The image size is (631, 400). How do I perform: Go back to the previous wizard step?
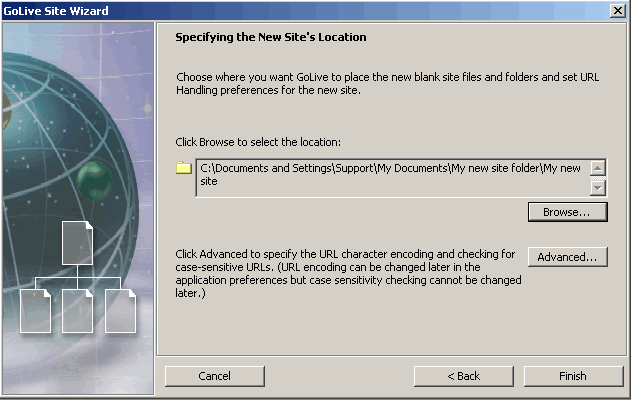pos(464,376)
